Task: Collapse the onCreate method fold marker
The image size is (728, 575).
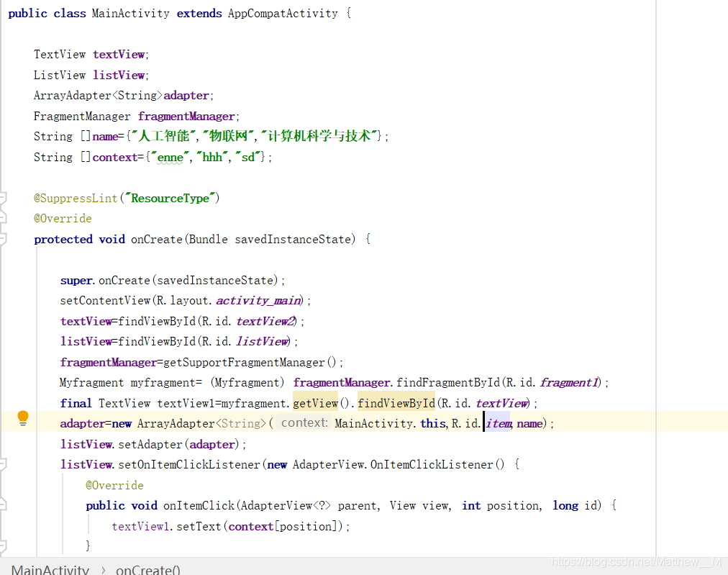Action: pyautogui.click(x=3, y=239)
